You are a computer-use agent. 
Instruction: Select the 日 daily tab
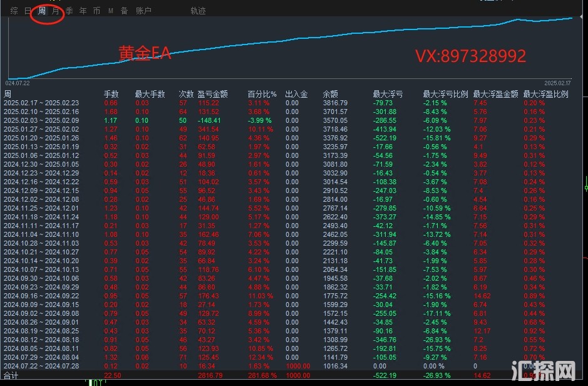pyautogui.click(x=28, y=11)
